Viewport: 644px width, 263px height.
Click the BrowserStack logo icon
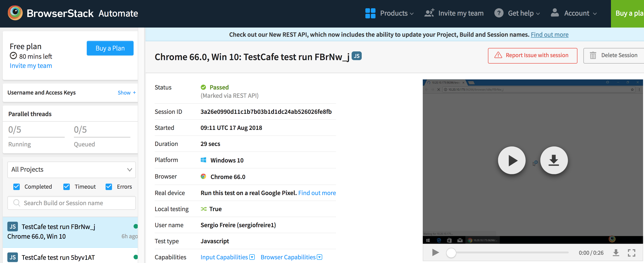click(15, 13)
